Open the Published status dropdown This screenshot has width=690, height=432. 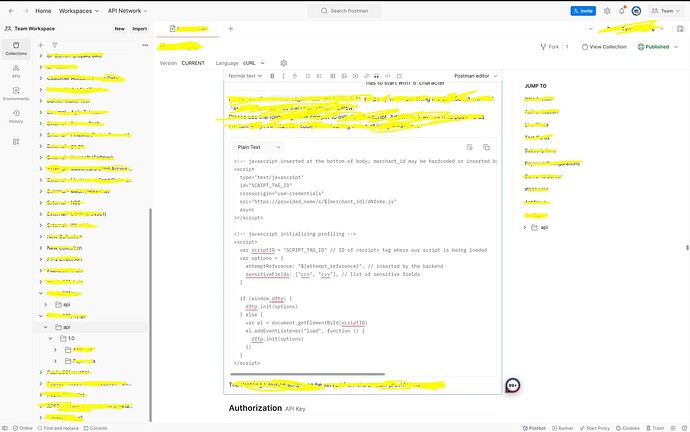(657, 47)
